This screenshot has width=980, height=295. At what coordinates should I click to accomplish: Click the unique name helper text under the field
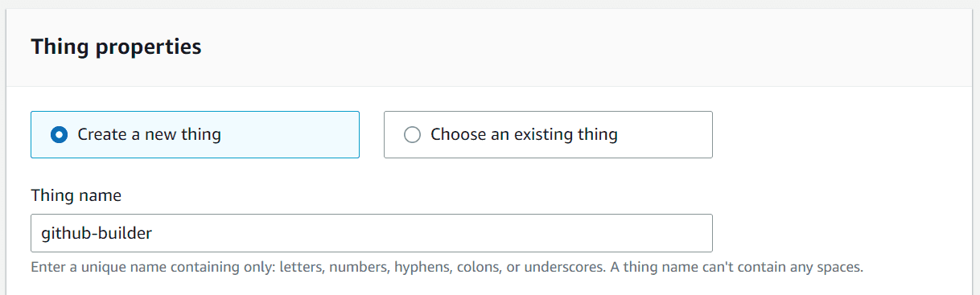click(x=447, y=267)
